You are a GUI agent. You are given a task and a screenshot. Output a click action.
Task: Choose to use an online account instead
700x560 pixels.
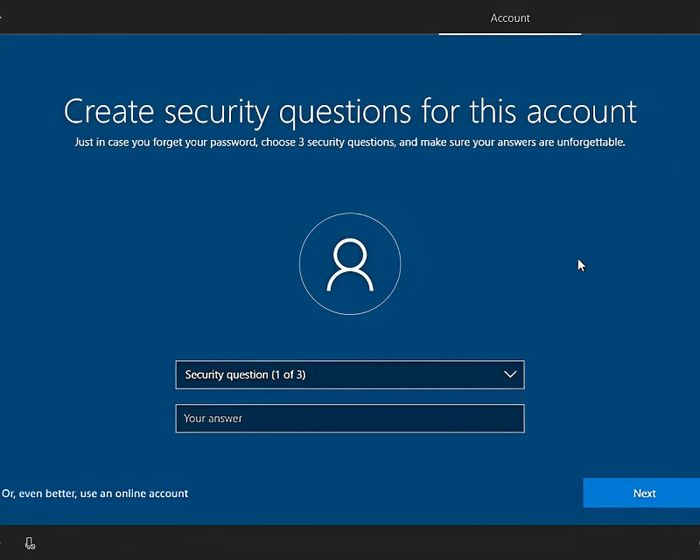pos(95,493)
